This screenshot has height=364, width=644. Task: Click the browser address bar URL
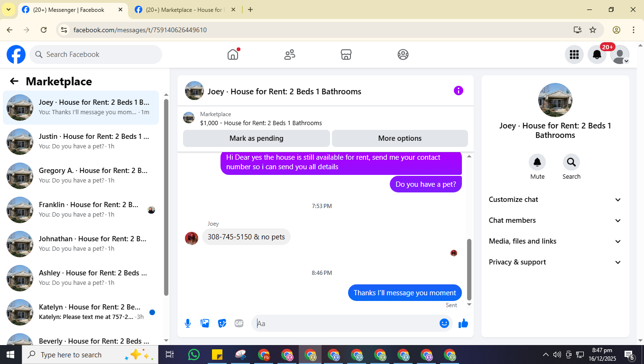point(140,30)
